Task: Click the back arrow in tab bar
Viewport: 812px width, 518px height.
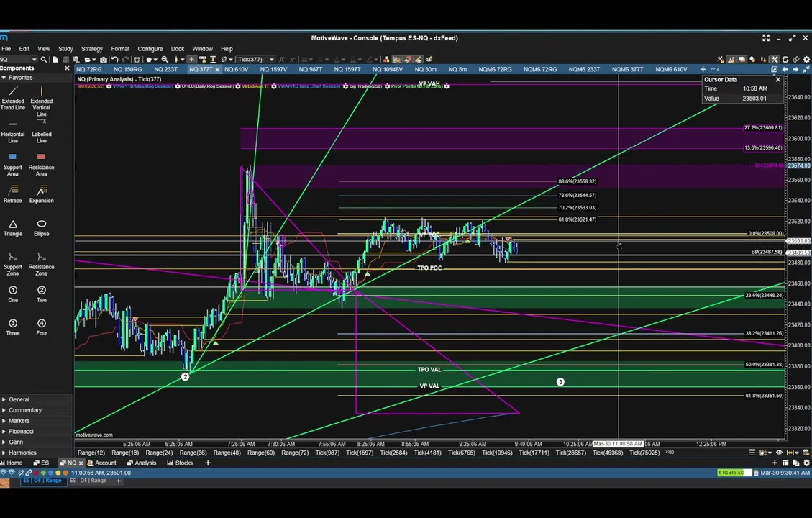Action: [x=785, y=69]
